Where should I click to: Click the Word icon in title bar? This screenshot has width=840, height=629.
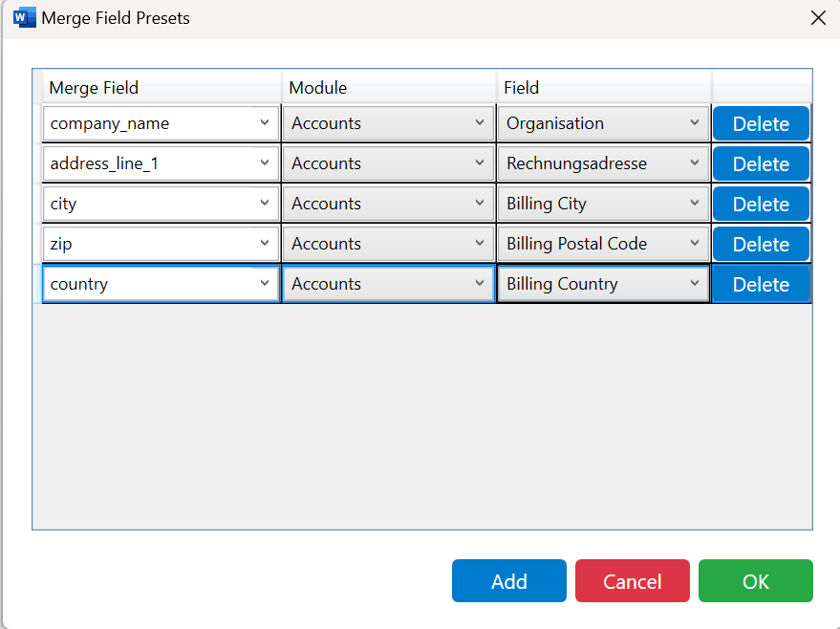tap(24, 17)
